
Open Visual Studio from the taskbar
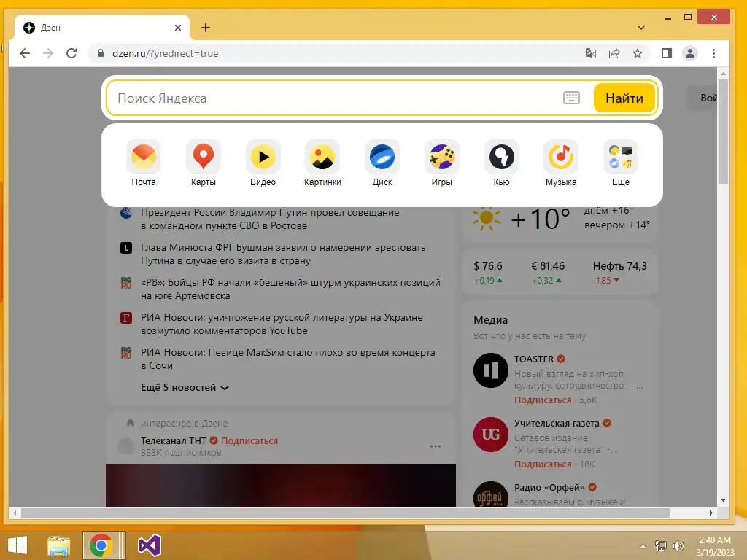point(149,545)
